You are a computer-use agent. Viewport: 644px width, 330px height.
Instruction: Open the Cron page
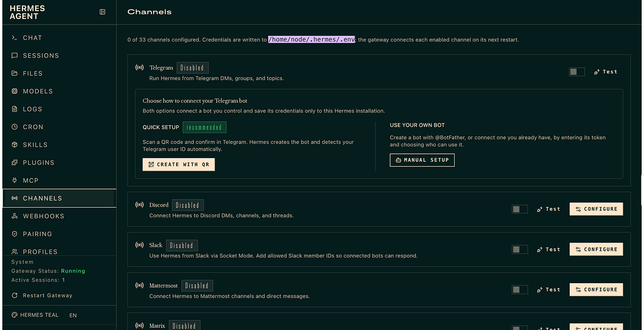tap(58, 127)
